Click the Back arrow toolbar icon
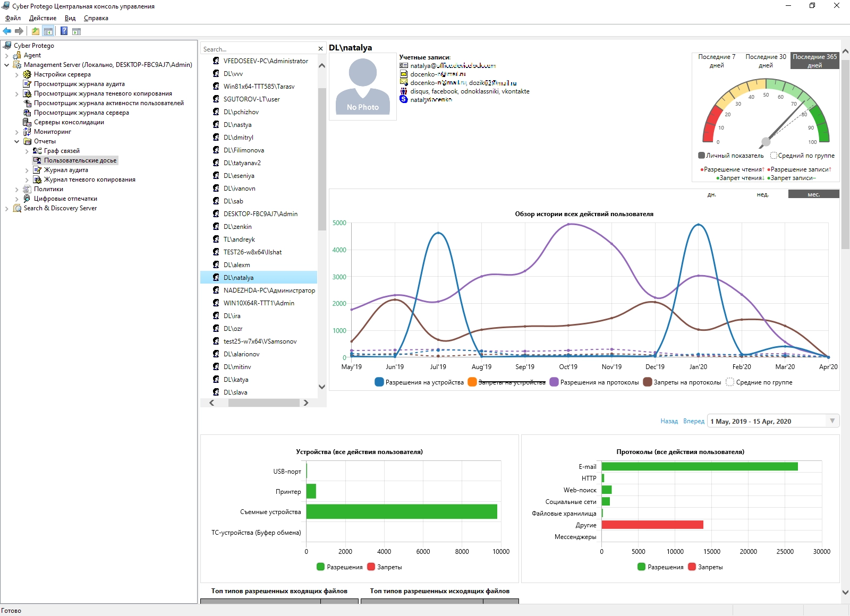 7,31
